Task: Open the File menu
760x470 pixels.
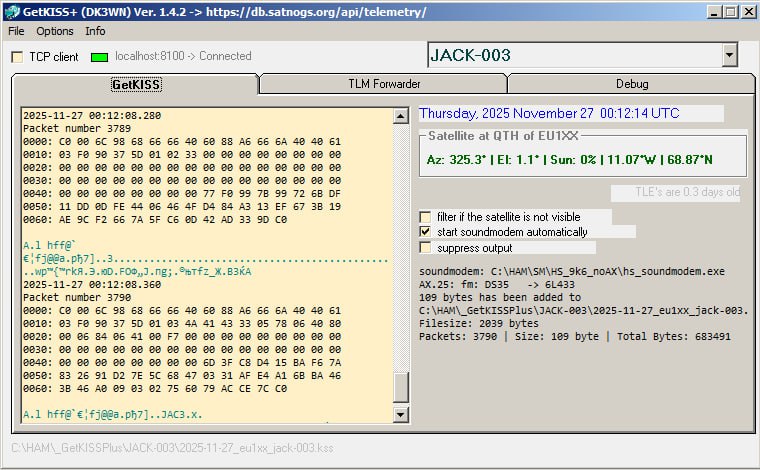Action: click(x=16, y=31)
